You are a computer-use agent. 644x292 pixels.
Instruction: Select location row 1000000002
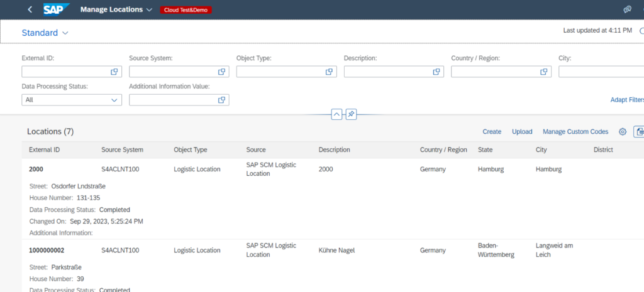tap(47, 250)
